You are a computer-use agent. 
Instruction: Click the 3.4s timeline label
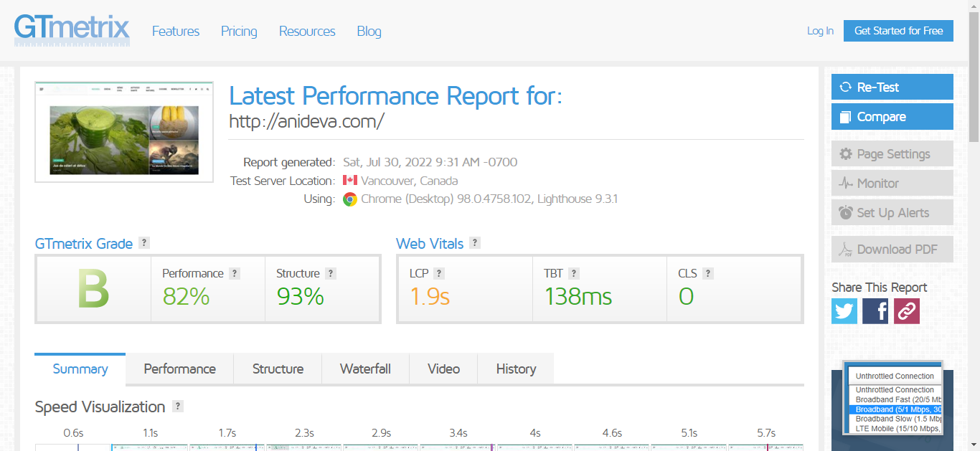point(458,433)
